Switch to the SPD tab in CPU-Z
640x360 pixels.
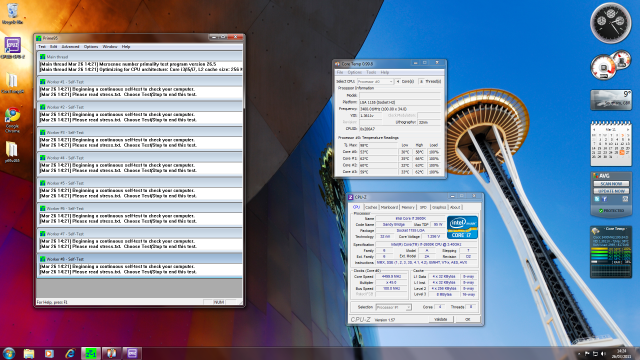coord(423,207)
